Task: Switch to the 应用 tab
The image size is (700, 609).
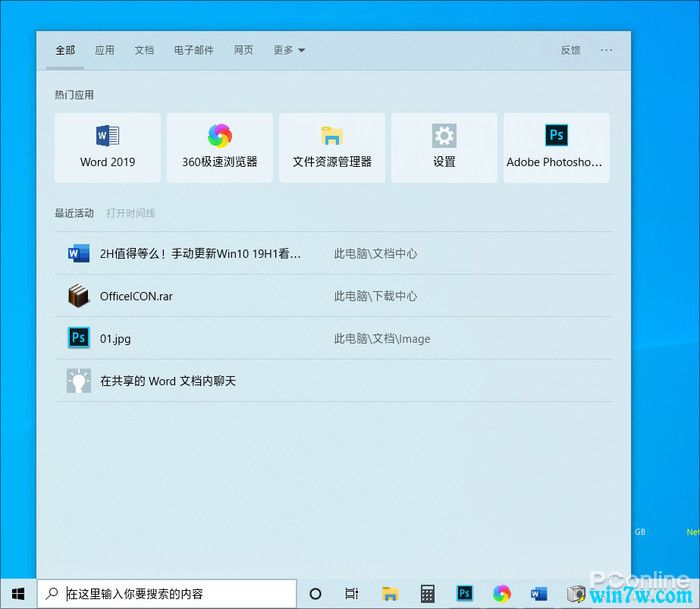Action: (x=104, y=50)
